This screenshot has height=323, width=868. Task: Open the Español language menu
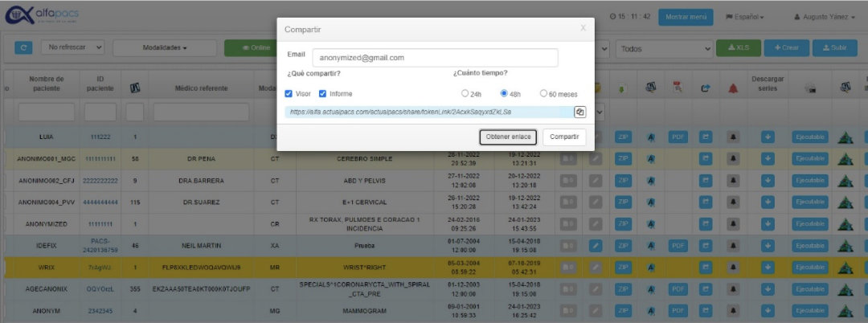pos(744,17)
